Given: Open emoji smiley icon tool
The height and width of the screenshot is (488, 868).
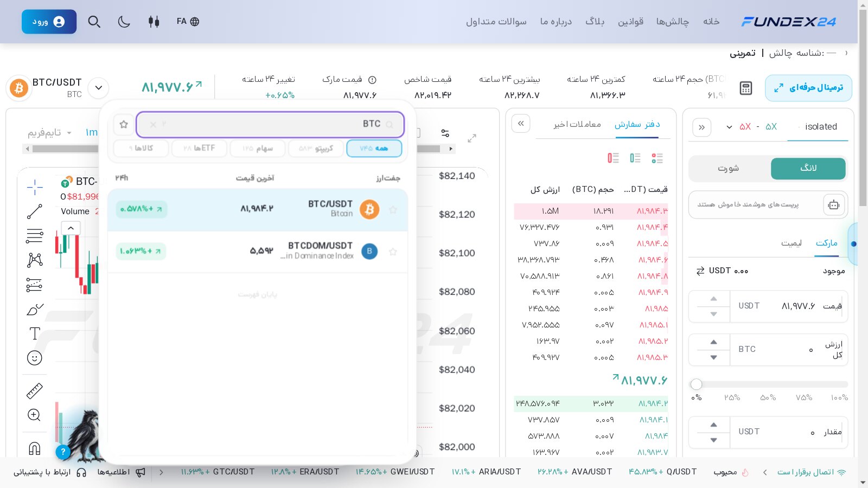Looking at the screenshot, I should (x=35, y=358).
